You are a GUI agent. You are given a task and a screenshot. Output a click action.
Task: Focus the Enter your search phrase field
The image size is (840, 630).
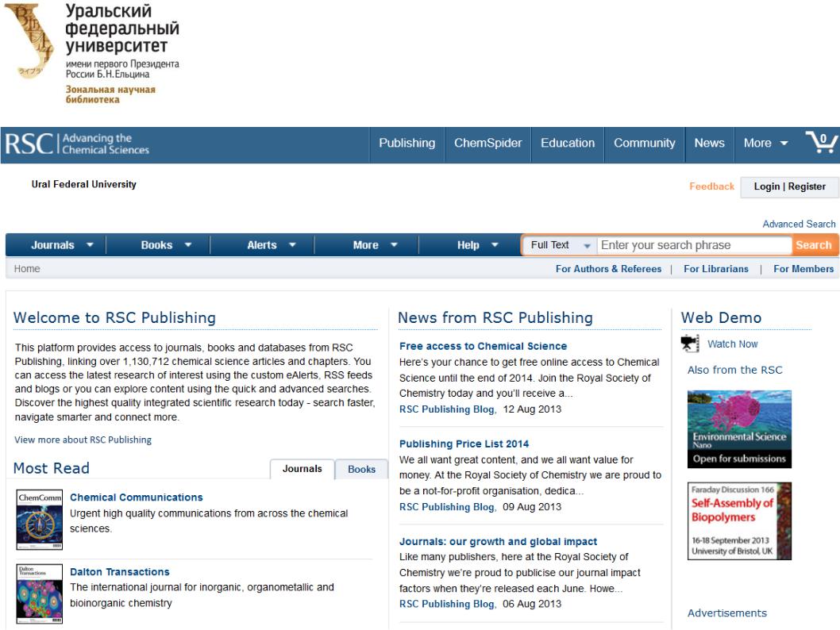tap(694, 245)
